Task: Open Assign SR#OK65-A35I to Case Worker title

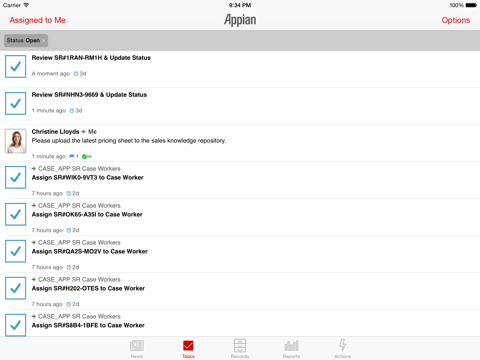Action: (x=87, y=215)
